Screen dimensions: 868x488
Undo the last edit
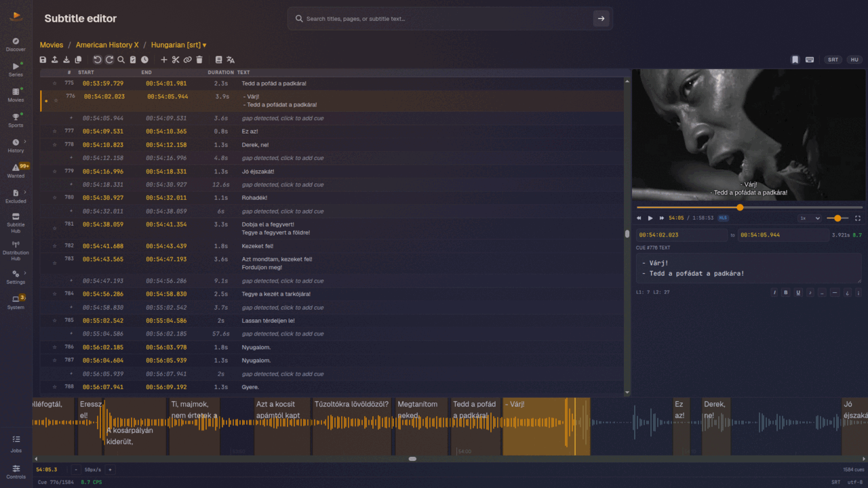pos(98,60)
